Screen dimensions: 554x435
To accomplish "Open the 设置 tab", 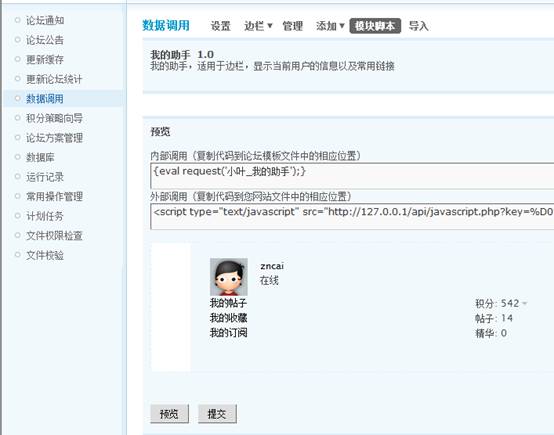I will point(220,26).
